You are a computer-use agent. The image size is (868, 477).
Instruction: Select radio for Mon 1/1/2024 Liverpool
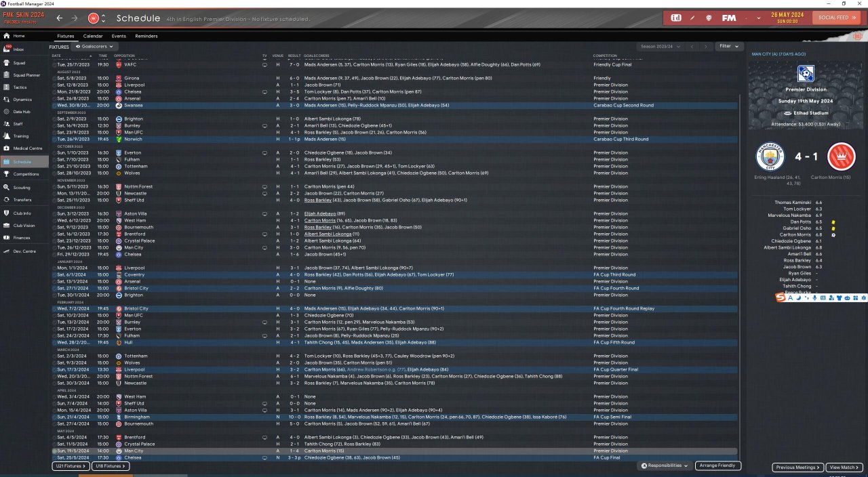[54, 268]
